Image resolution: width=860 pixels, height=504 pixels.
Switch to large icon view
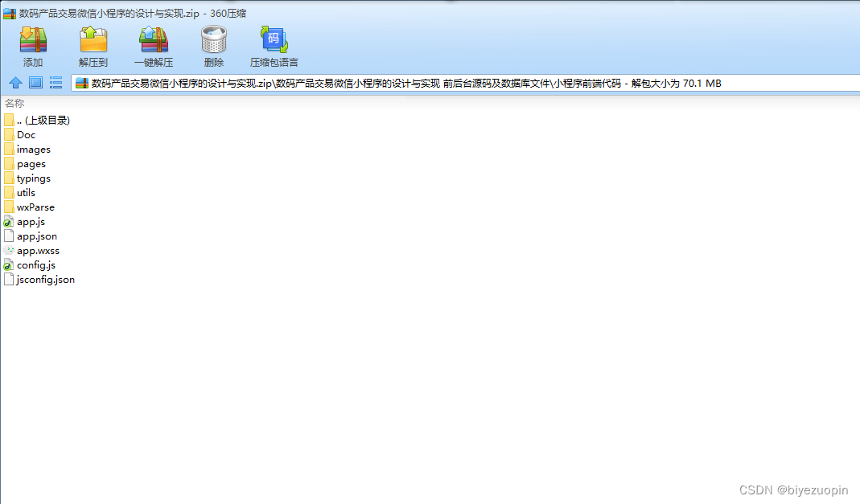(35, 83)
